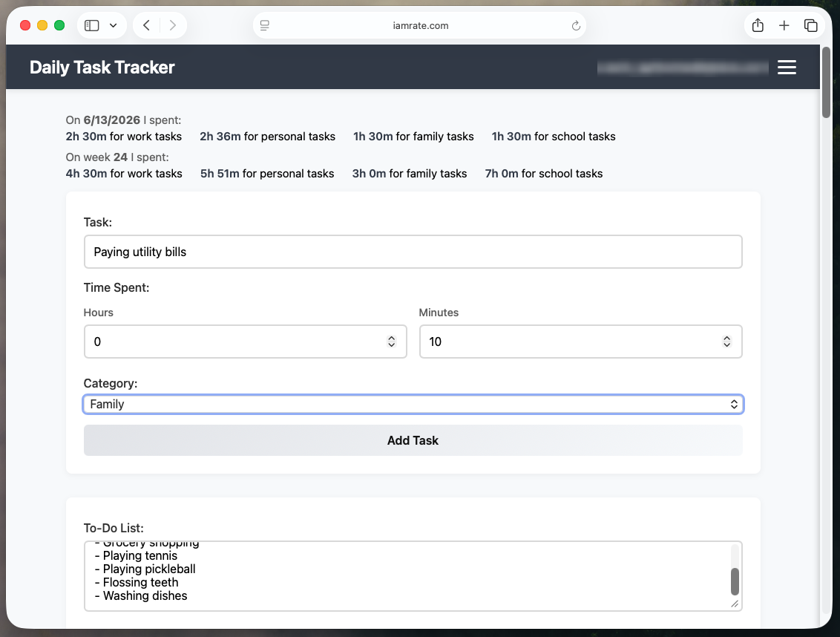Select the 'Hours' field label
Viewport: 840px width, 637px height.
coord(99,313)
